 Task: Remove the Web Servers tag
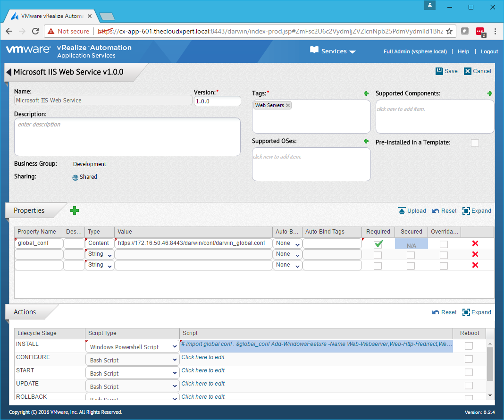[x=288, y=105]
